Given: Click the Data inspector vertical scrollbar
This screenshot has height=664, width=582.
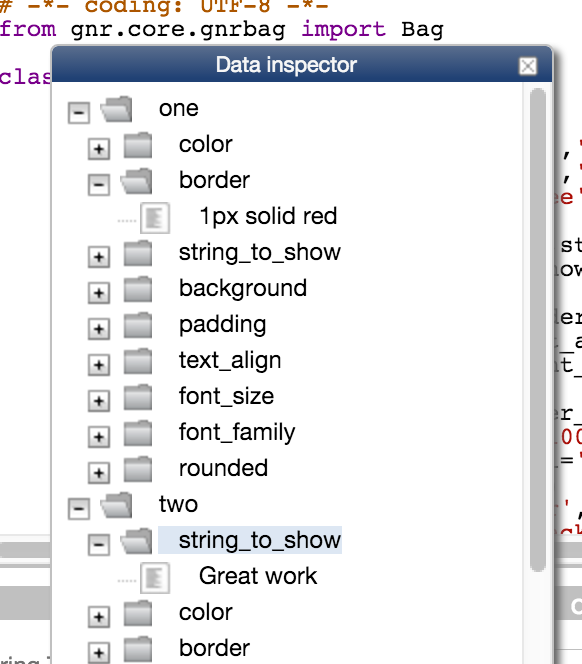Looking at the screenshot, I should point(538,330).
